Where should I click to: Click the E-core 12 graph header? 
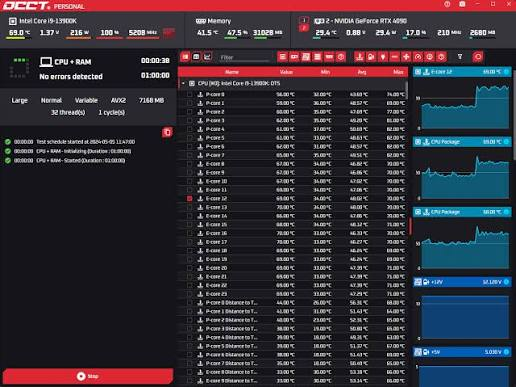[462, 72]
